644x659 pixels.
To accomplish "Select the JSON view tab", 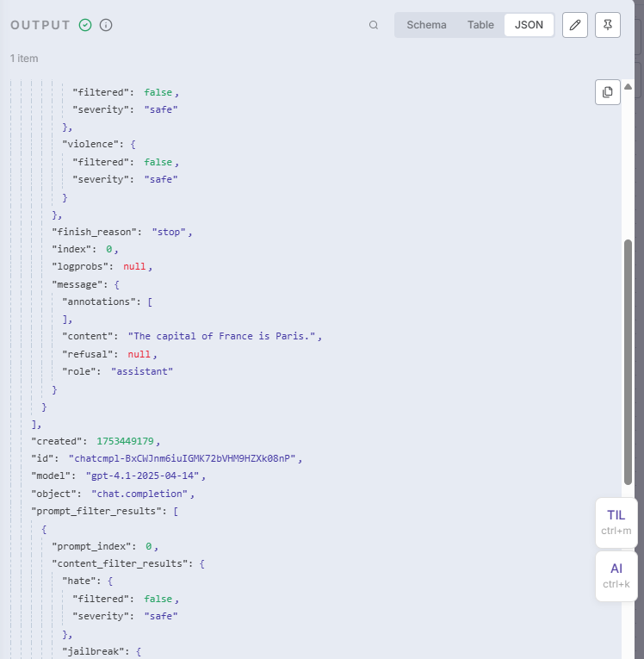I will (x=529, y=25).
